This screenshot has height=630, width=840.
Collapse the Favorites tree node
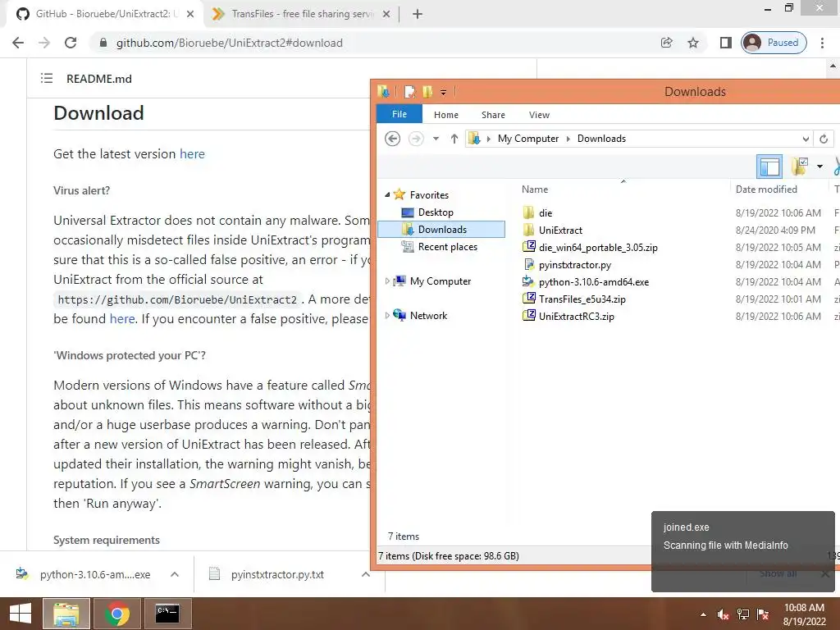(x=387, y=195)
